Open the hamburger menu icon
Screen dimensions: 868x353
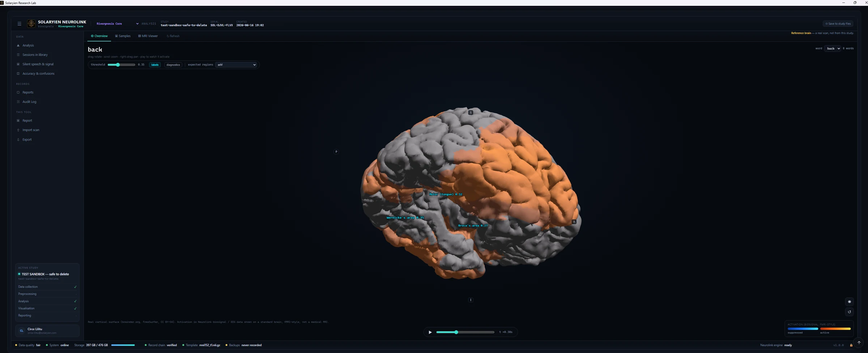(19, 24)
